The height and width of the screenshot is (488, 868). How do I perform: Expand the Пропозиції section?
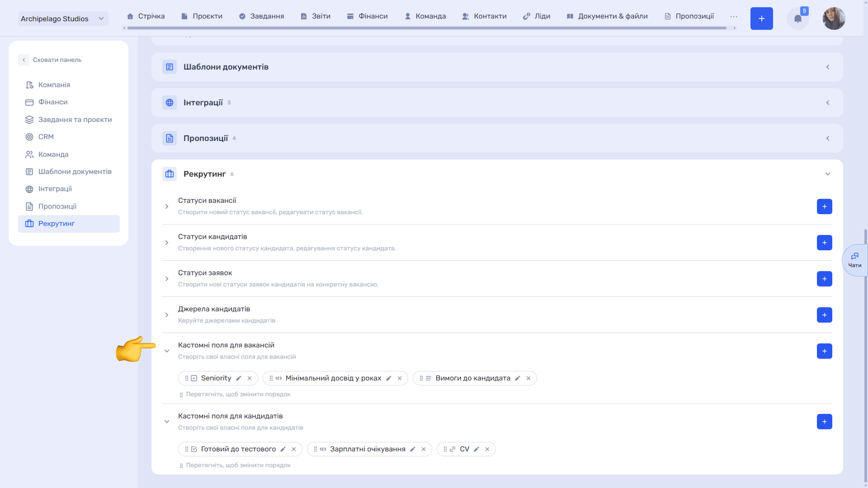click(x=828, y=138)
